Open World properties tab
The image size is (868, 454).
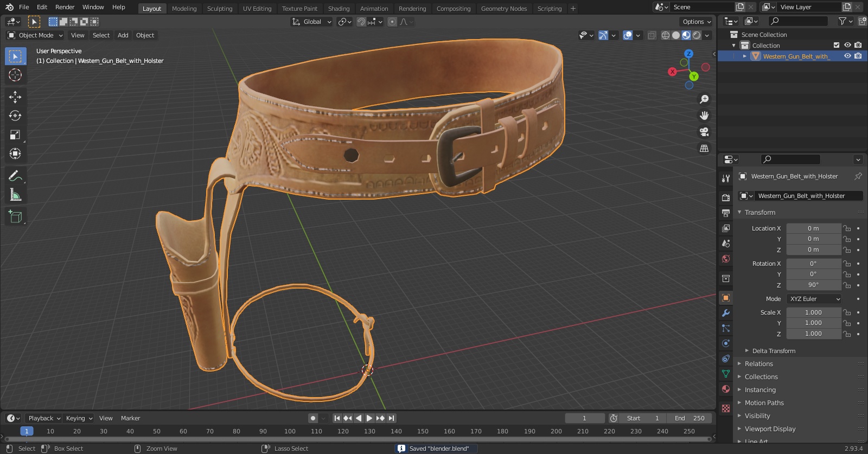coord(726,259)
